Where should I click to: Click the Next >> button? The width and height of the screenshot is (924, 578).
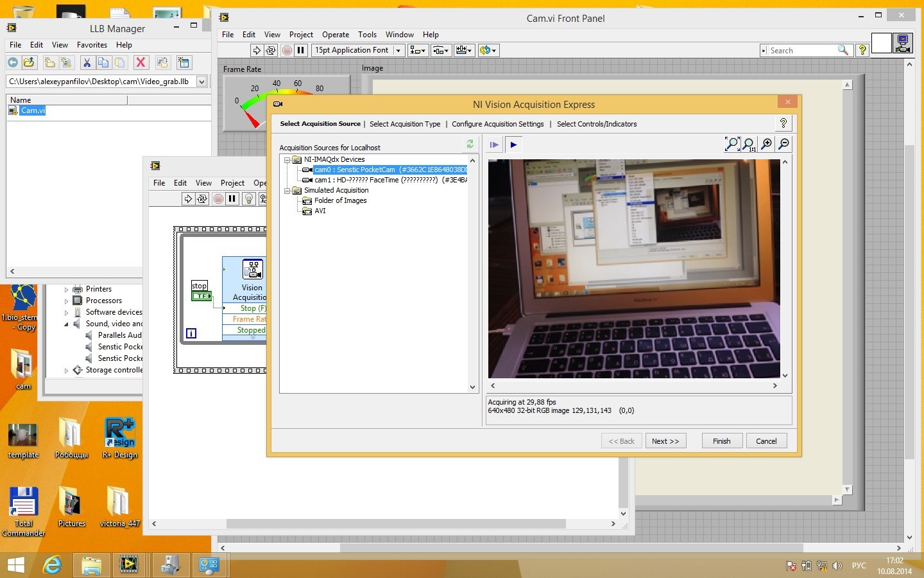pos(665,441)
